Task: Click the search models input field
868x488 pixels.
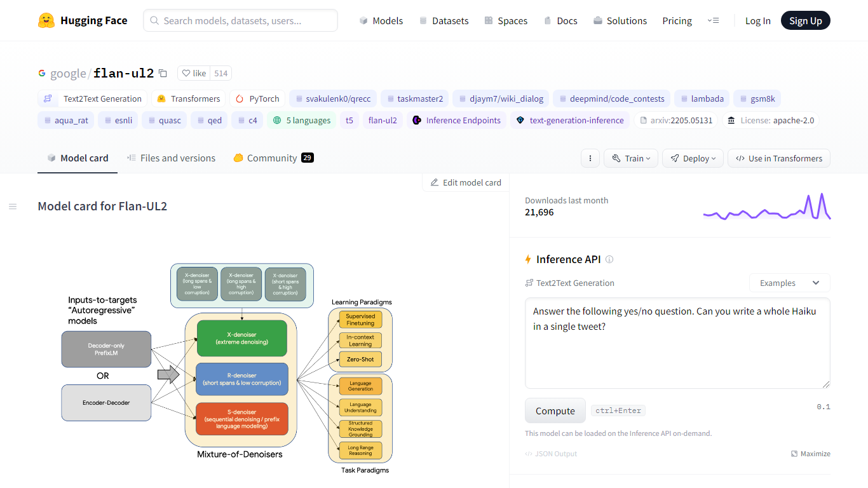Action: click(x=240, y=20)
